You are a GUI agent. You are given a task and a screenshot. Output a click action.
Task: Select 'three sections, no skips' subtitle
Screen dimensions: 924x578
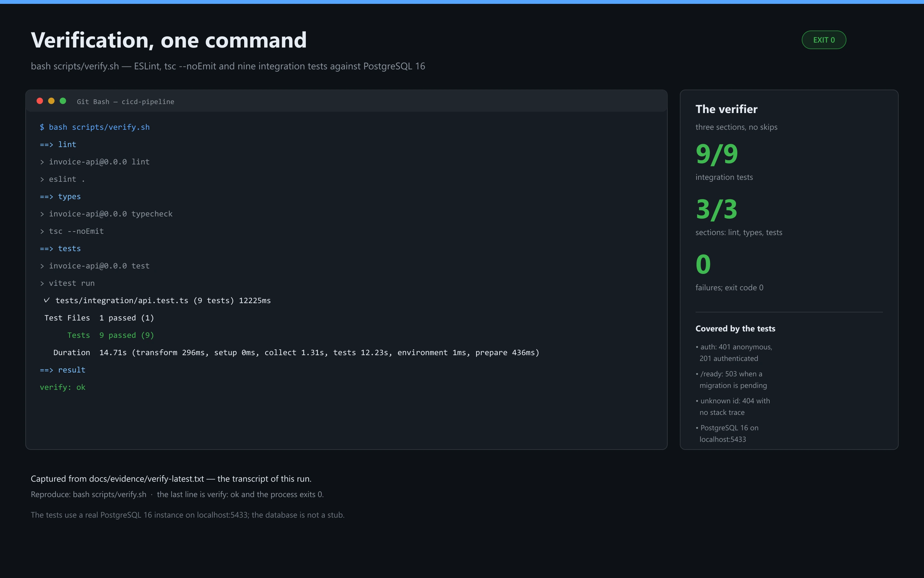[x=736, y=127]
